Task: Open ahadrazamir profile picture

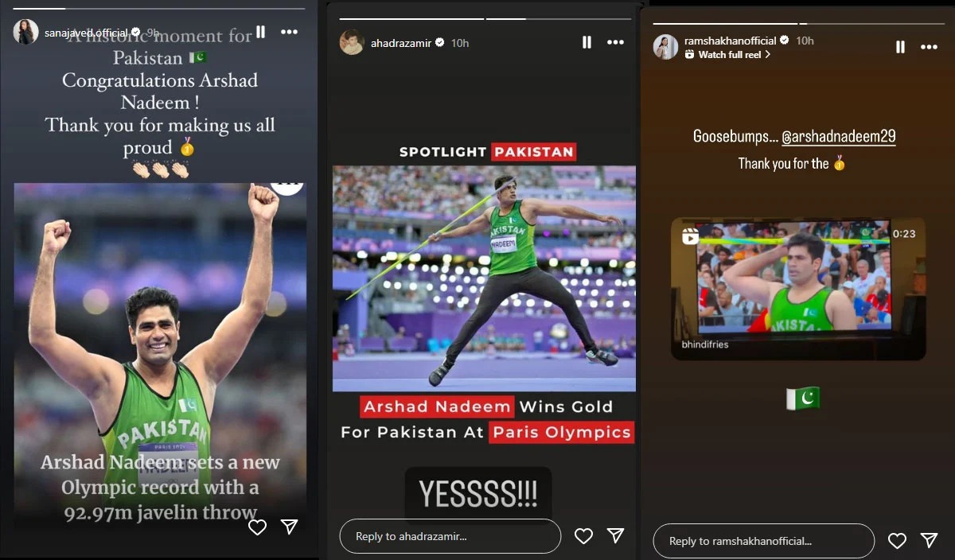Action: (x=352, y=43)
